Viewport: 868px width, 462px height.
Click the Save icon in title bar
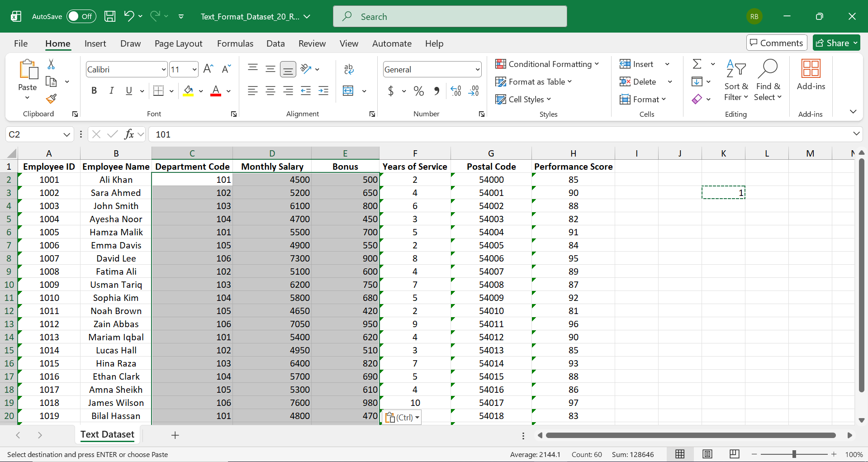point(110,17)
